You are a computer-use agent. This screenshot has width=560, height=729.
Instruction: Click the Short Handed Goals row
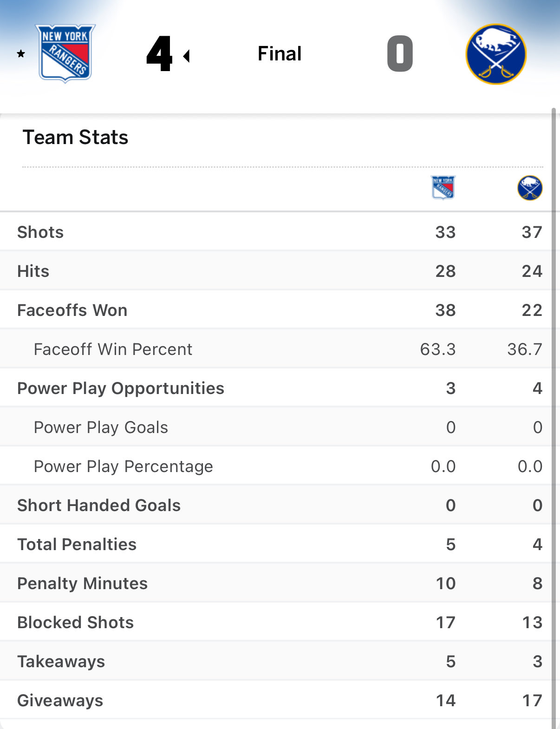(99, 505)
